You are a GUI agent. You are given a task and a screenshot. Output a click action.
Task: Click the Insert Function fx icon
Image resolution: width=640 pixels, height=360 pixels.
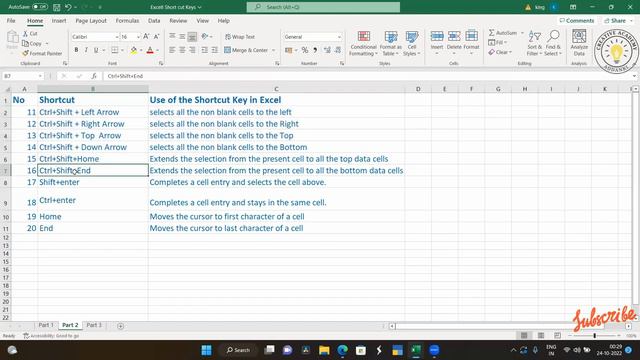coord(94,76)
